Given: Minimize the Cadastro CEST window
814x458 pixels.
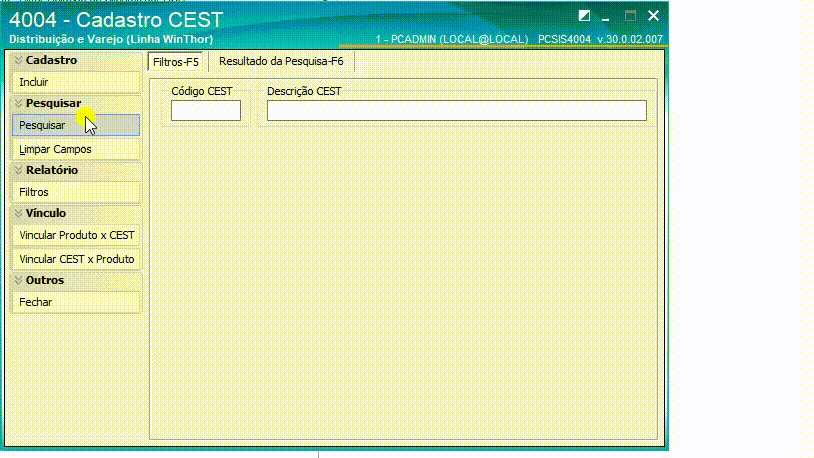Looking at the screenshot, I should [605, 19].
